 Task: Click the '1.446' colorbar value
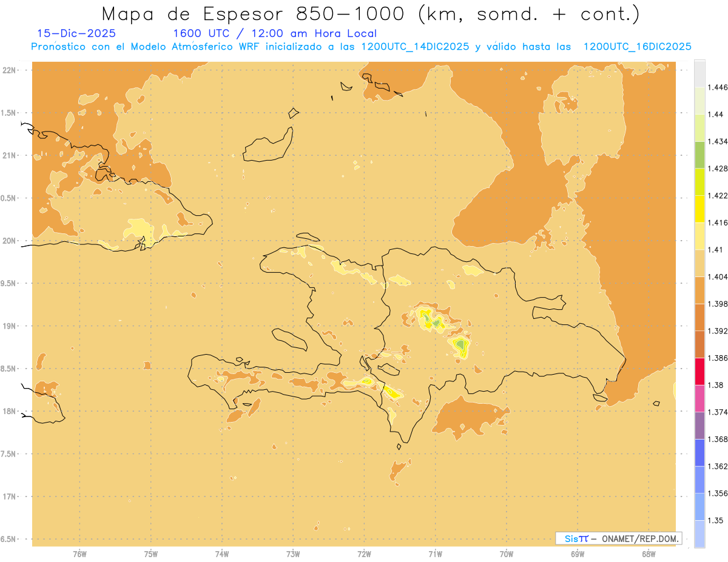point(718,88)
